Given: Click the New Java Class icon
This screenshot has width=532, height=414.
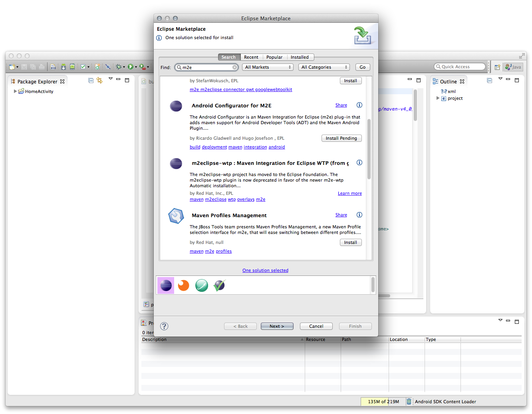Looking at the screenshot, I should pos(97,67).
